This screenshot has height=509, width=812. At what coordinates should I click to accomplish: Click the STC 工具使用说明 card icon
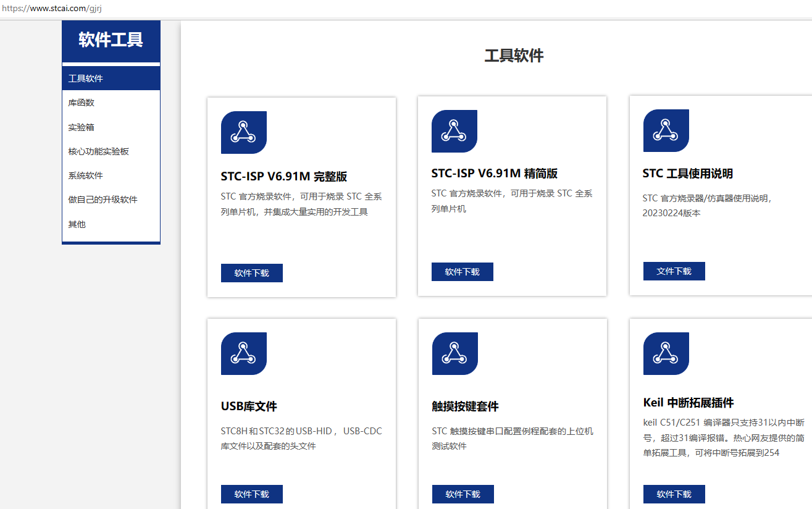(666, 130)
